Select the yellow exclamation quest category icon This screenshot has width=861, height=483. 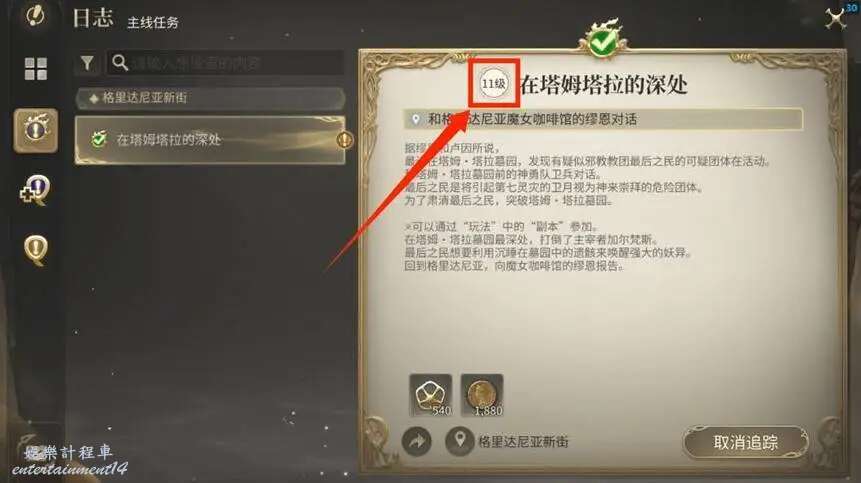pos(36,251)
